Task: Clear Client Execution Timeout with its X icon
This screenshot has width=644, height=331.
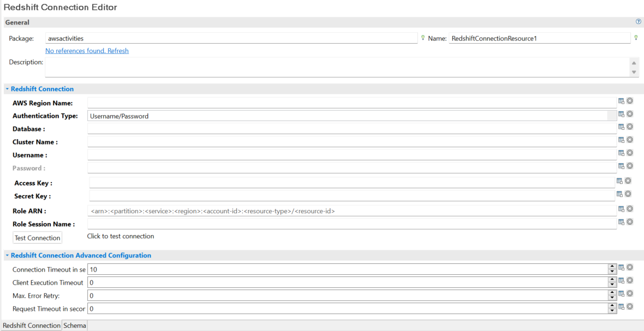Action: [630, 280]
